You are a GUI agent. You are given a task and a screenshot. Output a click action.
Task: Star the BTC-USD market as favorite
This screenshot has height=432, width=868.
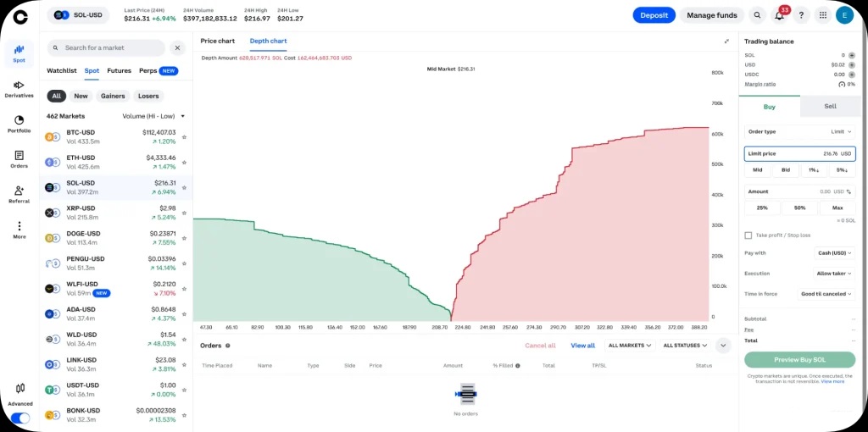(x=184, y=136)
